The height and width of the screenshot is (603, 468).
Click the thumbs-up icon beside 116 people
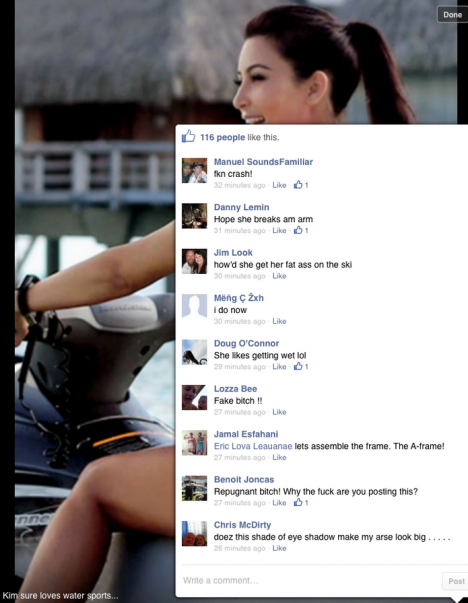[x=188, y=137]
